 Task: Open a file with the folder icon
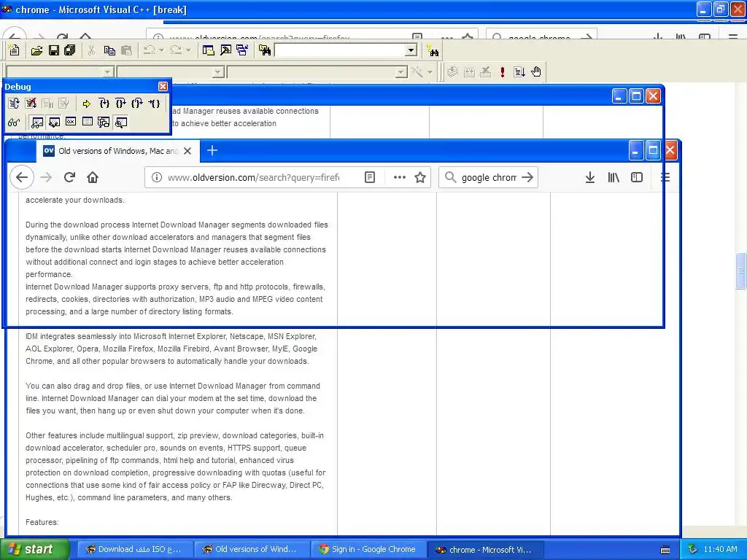(36, 50)
